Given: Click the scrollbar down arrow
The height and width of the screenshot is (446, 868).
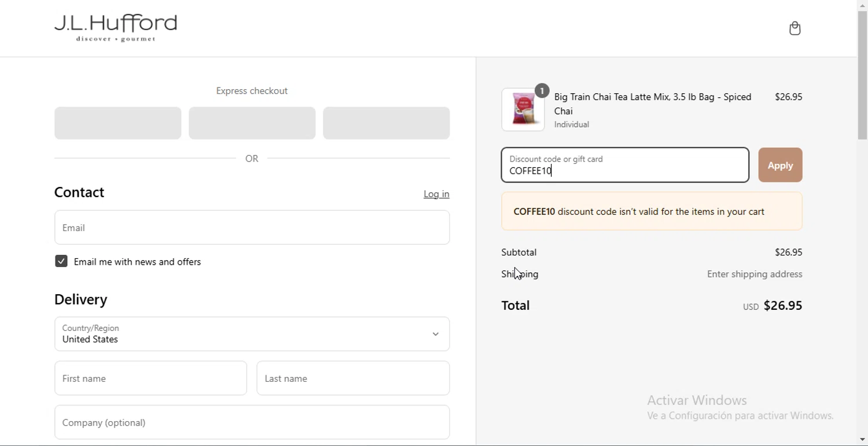Looking at the screenshot, I should pyautogui.click(x=863, y=441).
